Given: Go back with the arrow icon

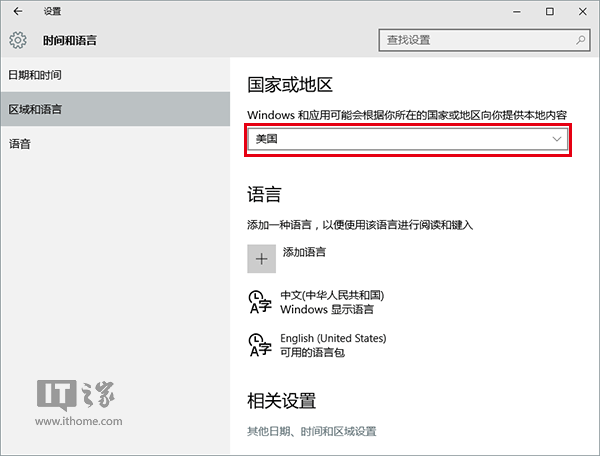Looking at the screenshot, I should coord(18,11).
